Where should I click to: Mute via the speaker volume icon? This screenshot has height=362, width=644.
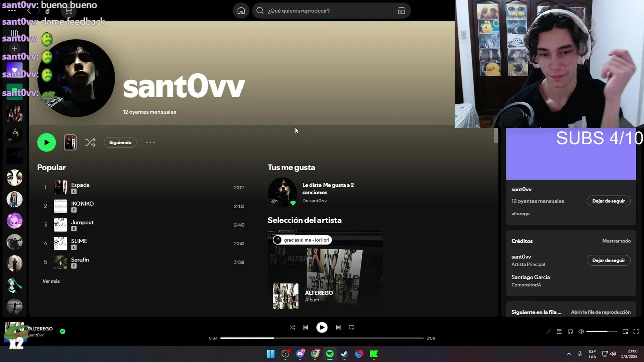(581, 332)
